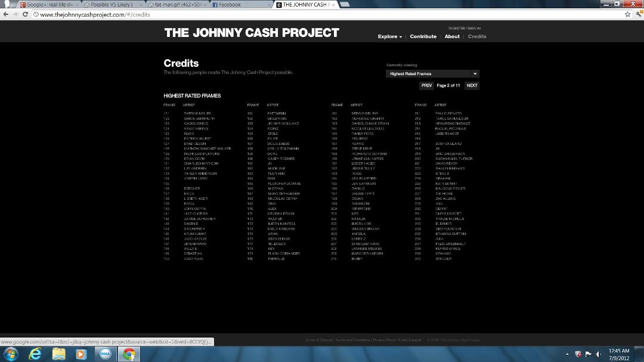Click the NEXT page button
644x362 pixels.
point(472,85)
